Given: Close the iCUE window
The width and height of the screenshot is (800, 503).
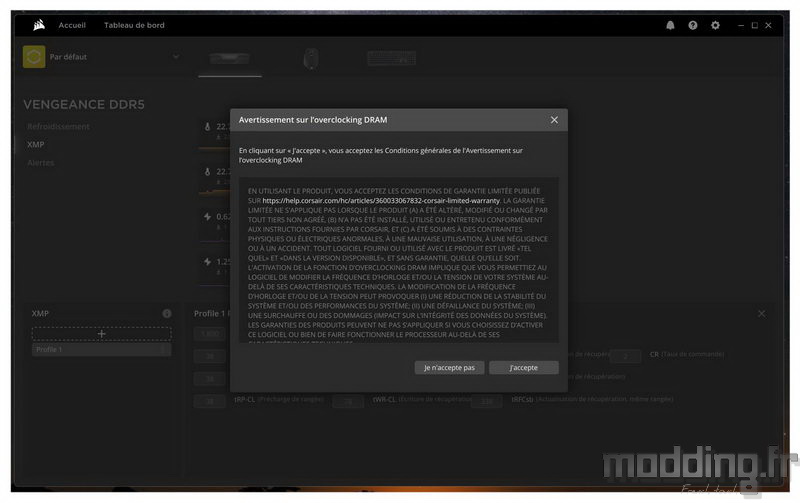Looking at the screenshot, I should coord(768,25).
